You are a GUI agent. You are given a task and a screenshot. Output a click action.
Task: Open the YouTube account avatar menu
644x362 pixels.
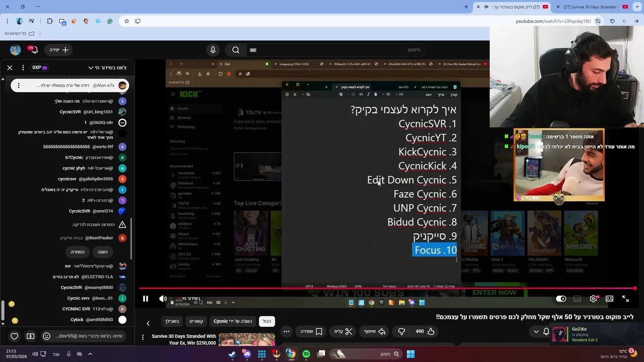click(x=15, y=50)
